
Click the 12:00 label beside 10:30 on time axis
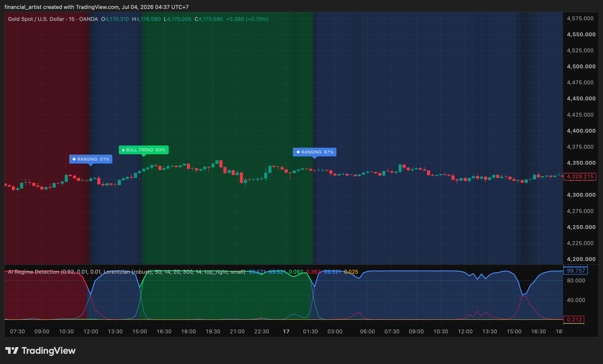point(91,332)
